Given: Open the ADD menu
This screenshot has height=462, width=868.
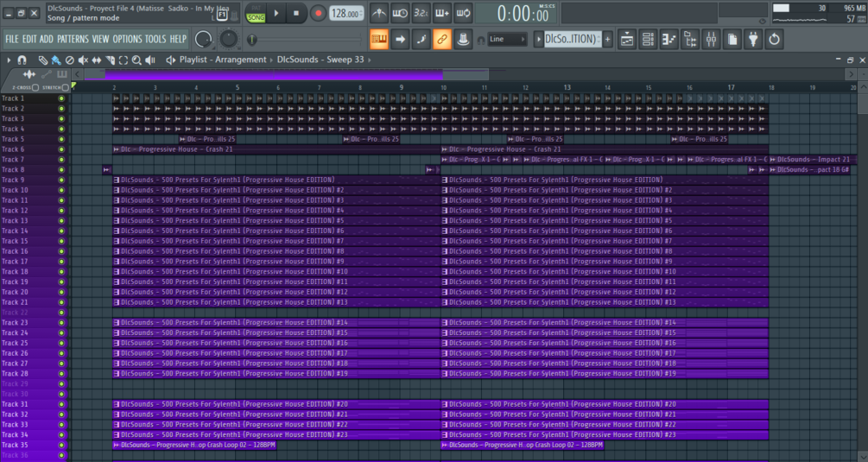Looking at the screenshot, I should point(47,39).
